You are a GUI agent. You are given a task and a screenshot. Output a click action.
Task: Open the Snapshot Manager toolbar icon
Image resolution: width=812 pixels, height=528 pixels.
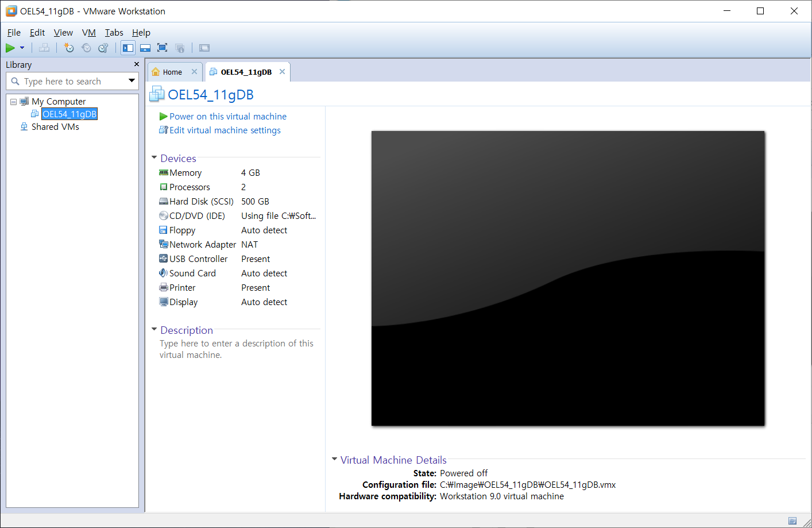coord(103,48)
